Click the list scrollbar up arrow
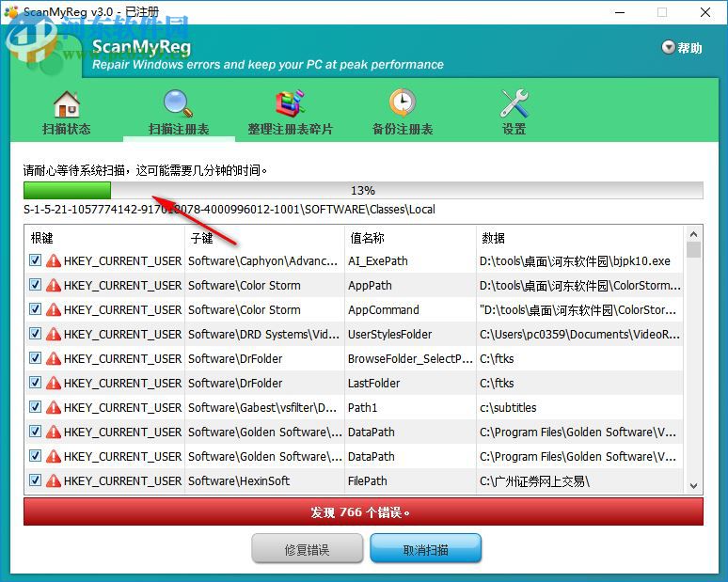 [x=693, y=234]
